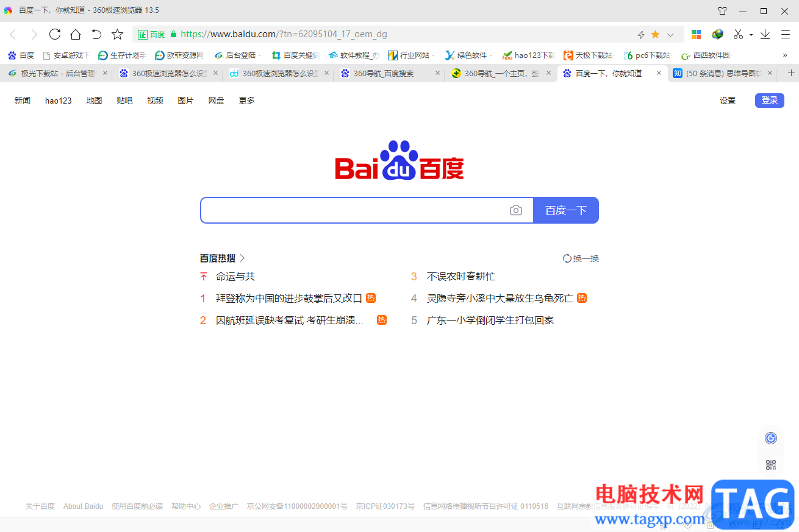Click the 百度一下 search button
799x532 pixels.
tap(566, 210)
